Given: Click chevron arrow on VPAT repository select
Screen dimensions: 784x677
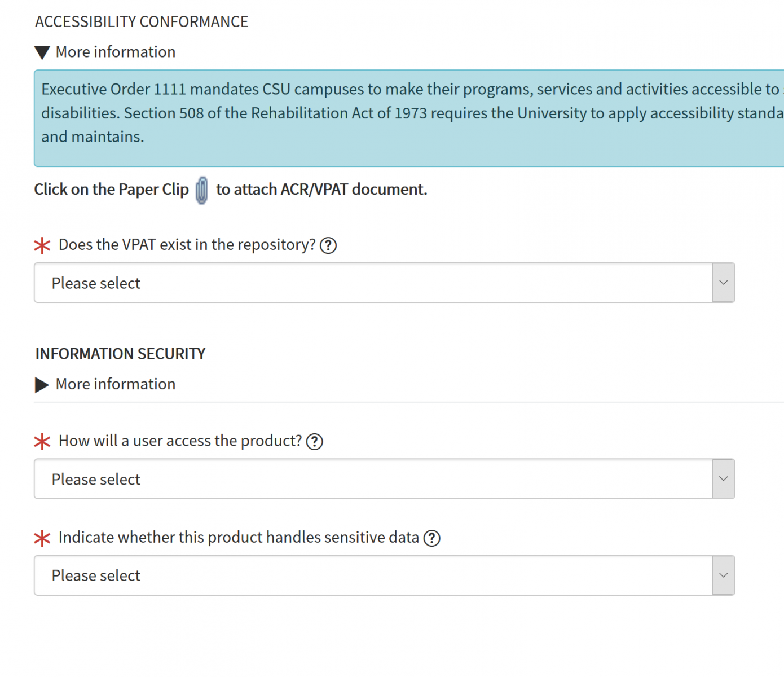Looking at the screenshot, I should coord(723,283).
